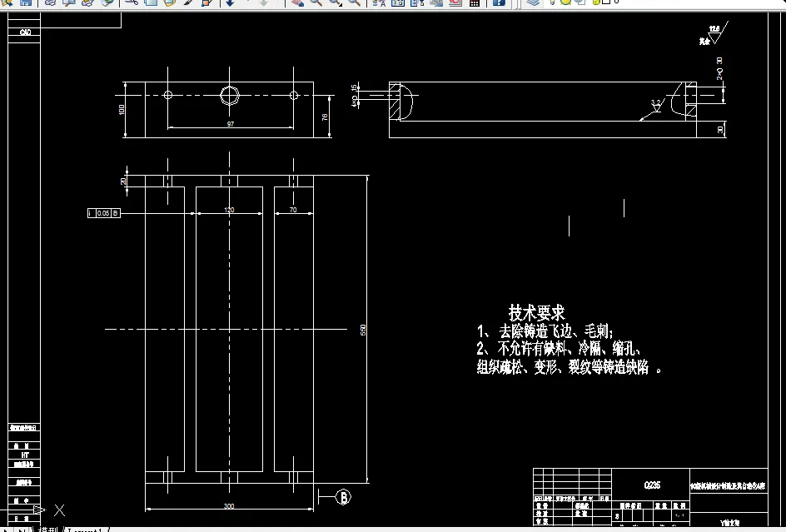Select the 300 width dimension
This screenshot has width=786, height=532.
(x=229, y=506)
